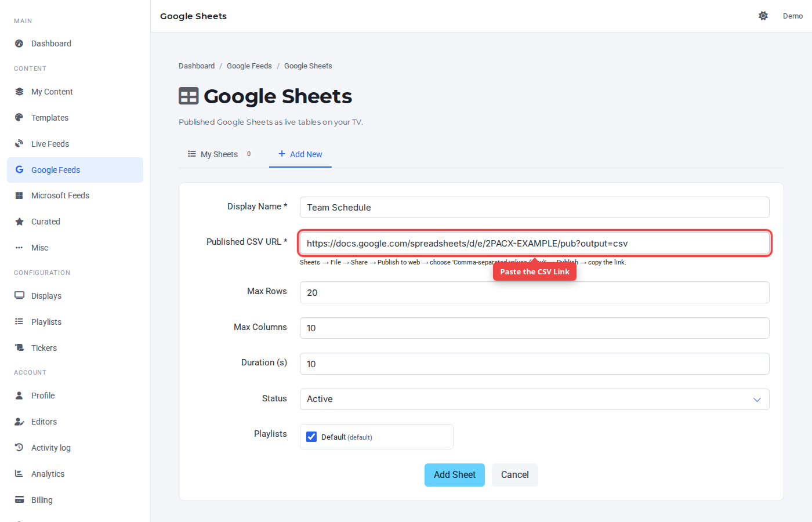Screen dimensions: 812x522
Task: Click the Dashboard gauge icon in sidebar
Action: click(x=19, y=43)
